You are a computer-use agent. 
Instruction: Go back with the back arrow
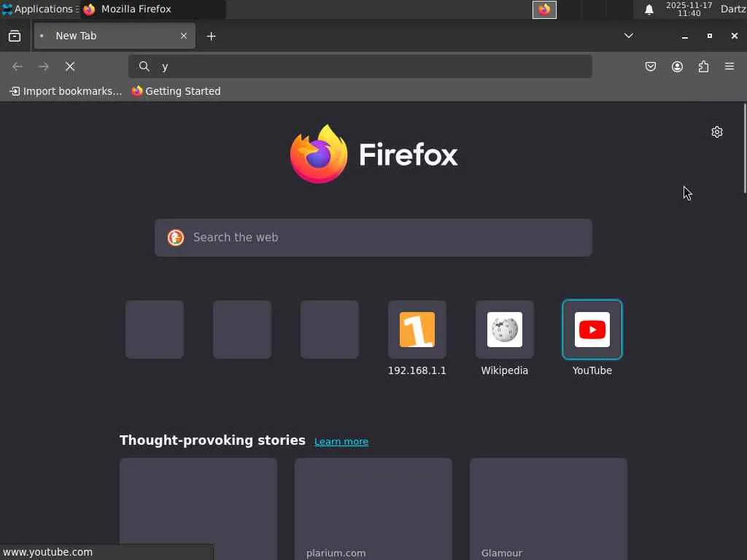(18, 66)
